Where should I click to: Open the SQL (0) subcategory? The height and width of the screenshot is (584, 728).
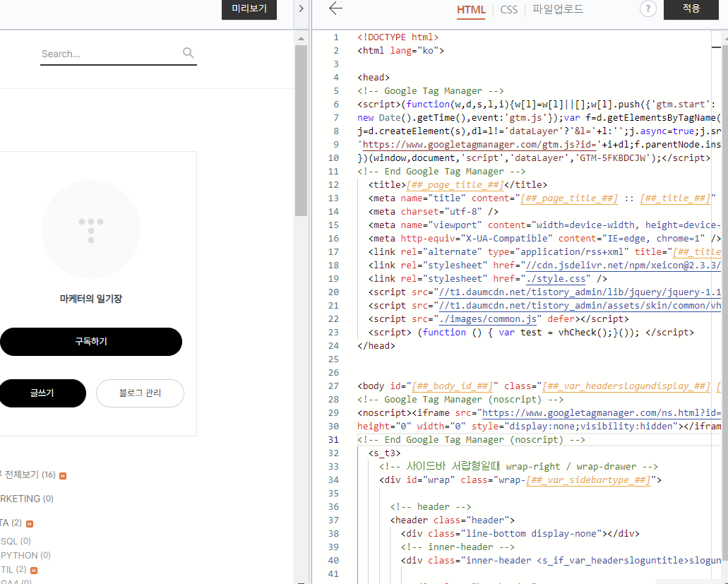tap(16, 542)
